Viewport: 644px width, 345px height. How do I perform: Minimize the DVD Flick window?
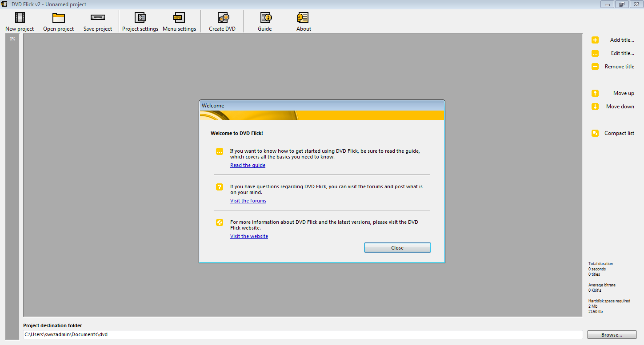click(607, 4)
